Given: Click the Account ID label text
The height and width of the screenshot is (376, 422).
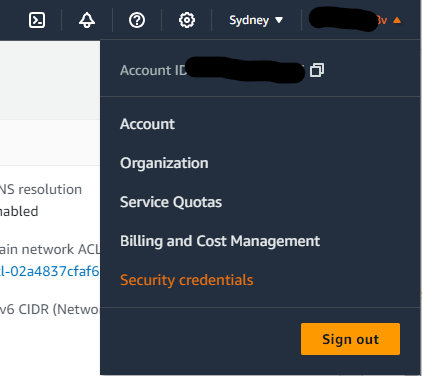Looking at the screenshot, I should [153, 70].
